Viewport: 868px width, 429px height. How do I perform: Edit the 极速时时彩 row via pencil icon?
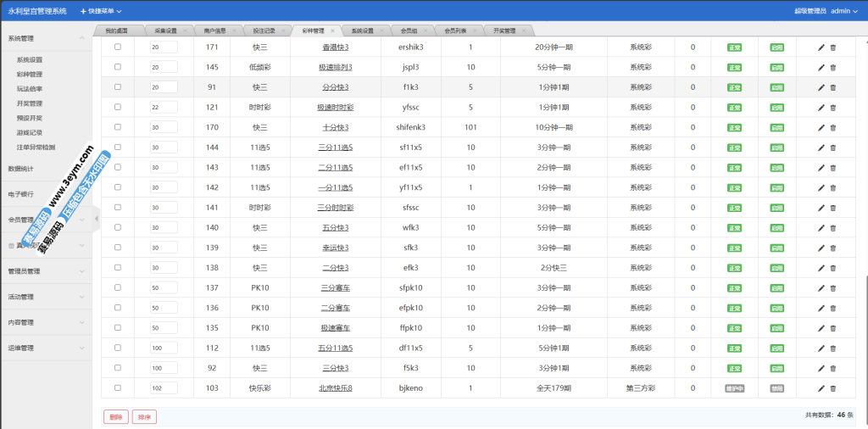[x=821, y=108]
